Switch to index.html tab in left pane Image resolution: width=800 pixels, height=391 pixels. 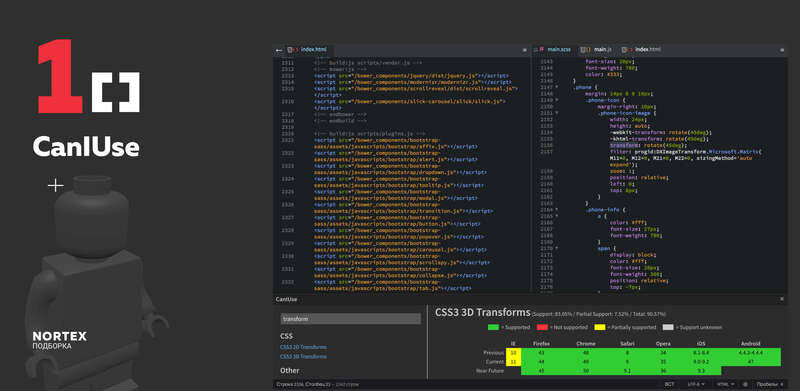click(313, 50)
